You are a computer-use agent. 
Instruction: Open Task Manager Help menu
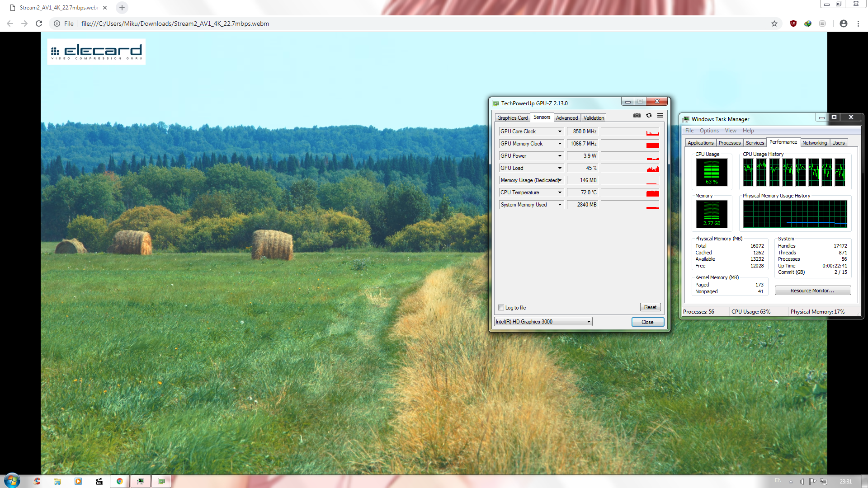coord(748,131)
